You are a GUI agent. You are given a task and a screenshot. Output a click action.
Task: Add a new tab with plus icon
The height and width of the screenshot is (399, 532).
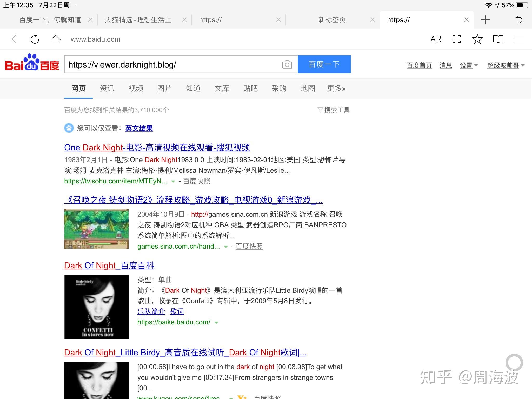tap(485, 20)
